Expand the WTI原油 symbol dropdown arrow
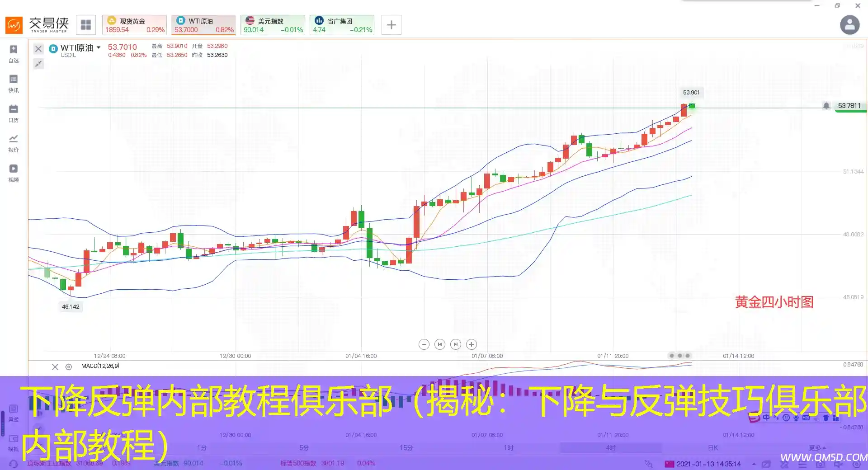 pyautogui.click(x=99, y=47)
